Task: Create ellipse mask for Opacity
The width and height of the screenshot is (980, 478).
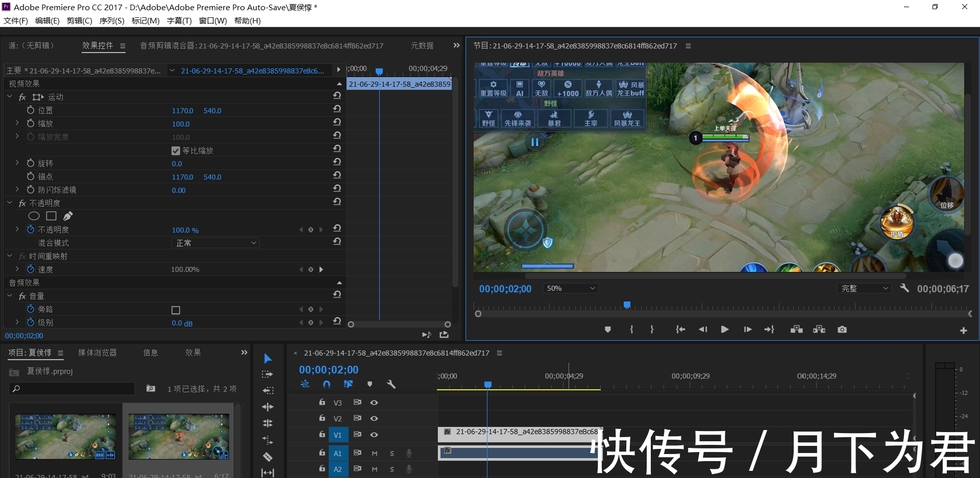Action: point(34,216)
